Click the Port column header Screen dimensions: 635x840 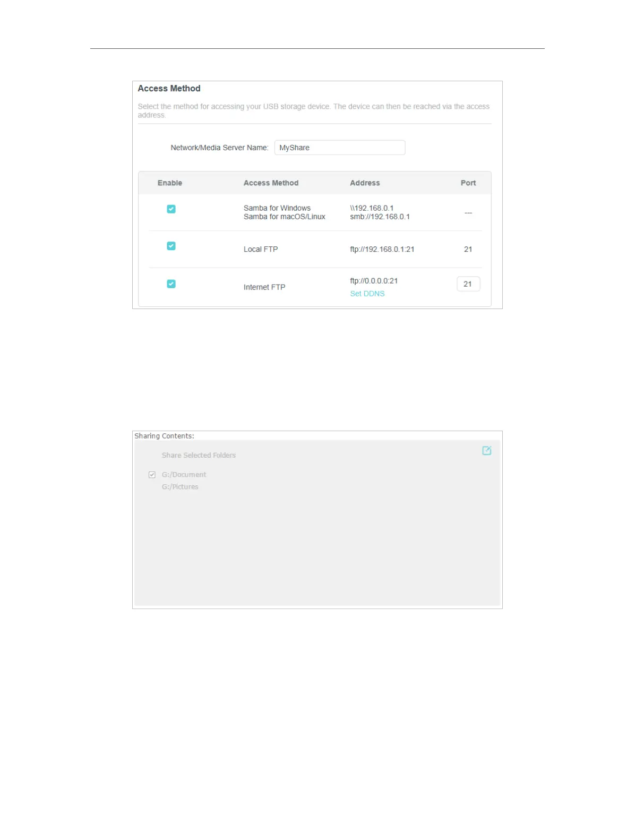pos(468,183)
